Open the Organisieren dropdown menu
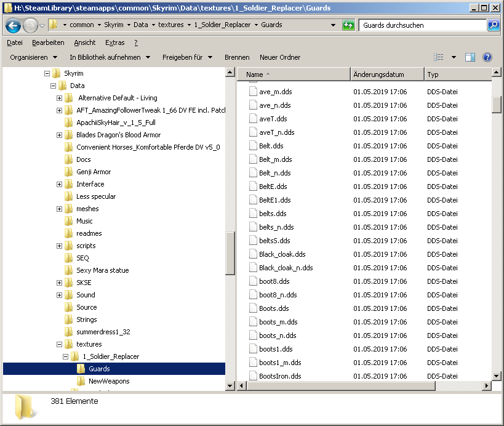 pyautogui.click(x=33, y=57)
